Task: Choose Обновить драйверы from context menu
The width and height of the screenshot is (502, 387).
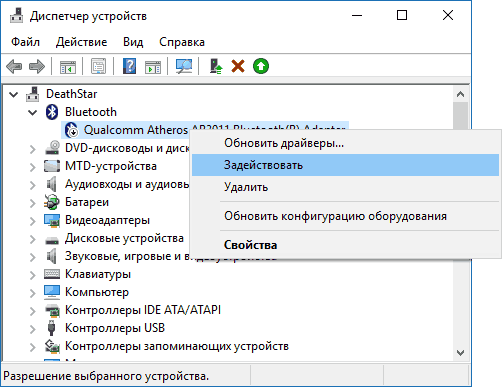Action: (x=345, y=143)
